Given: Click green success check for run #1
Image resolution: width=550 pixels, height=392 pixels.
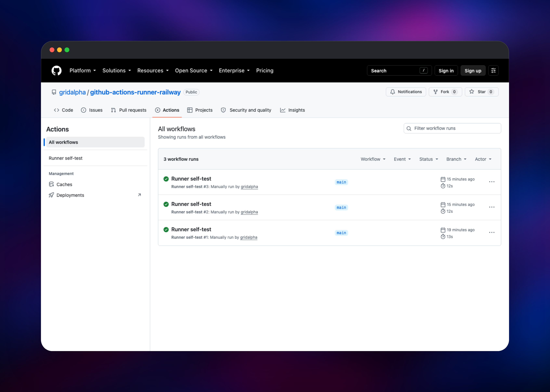Looking at the screenshot, I should pyautogui.click(x=166, y=230).
